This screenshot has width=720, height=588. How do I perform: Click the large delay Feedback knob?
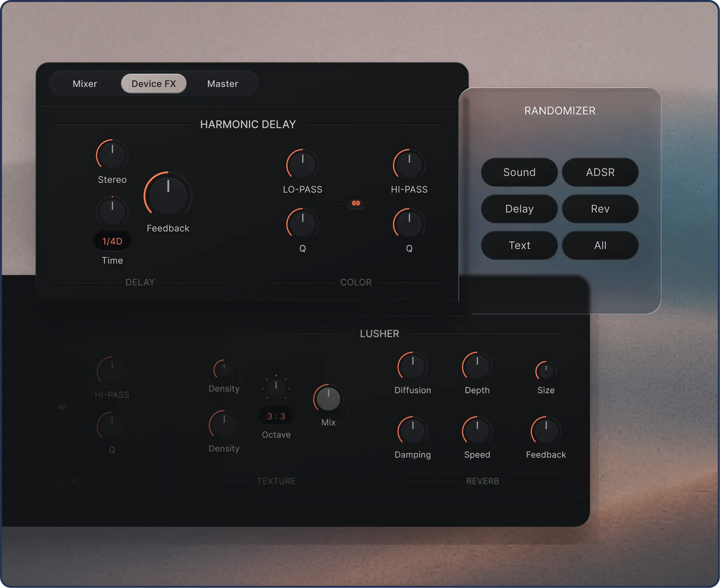(x=168, y=195)
